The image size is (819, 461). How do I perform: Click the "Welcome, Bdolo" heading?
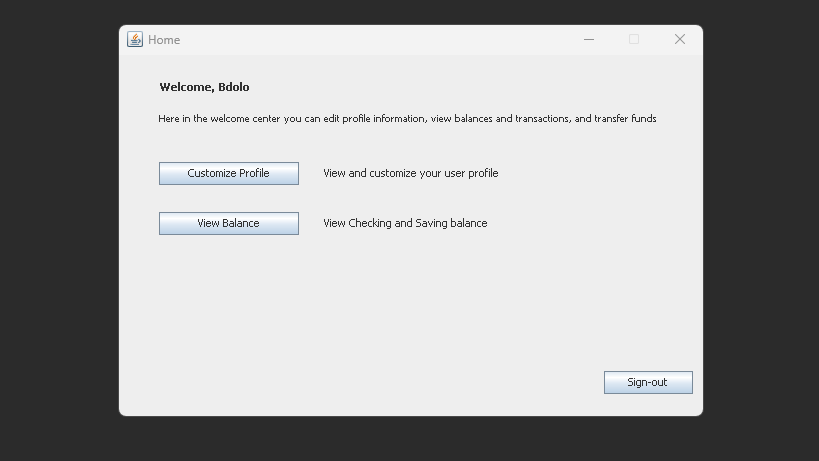[x=204, y=87]
